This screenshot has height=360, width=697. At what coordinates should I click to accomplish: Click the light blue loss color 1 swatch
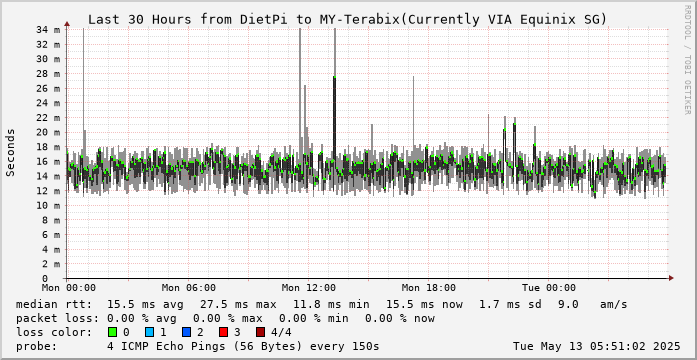pos(149,332)
